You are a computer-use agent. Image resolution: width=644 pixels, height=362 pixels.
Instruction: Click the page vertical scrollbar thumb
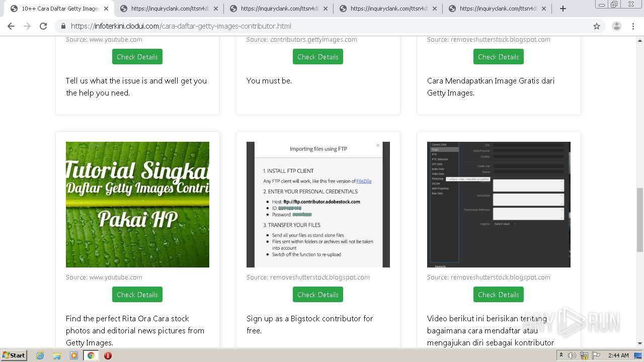pos(639,220)
